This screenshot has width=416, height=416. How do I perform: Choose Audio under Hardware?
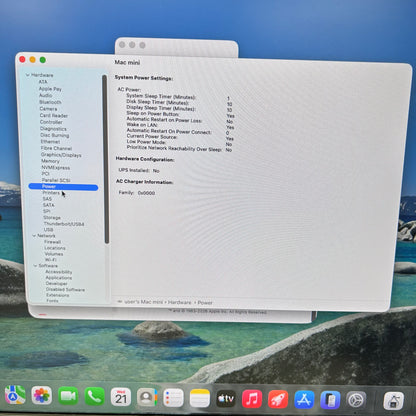coord(46,95)
